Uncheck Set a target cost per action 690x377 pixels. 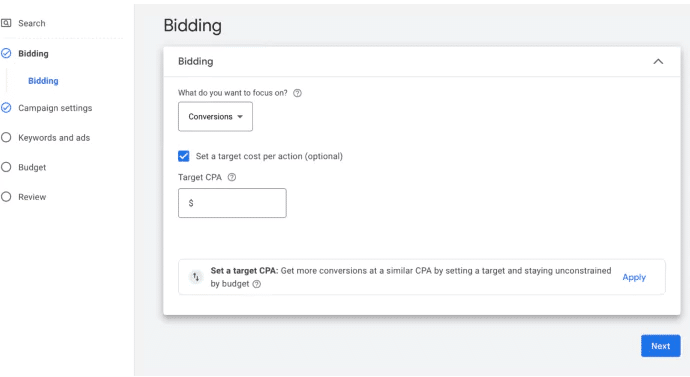[184, 156]
